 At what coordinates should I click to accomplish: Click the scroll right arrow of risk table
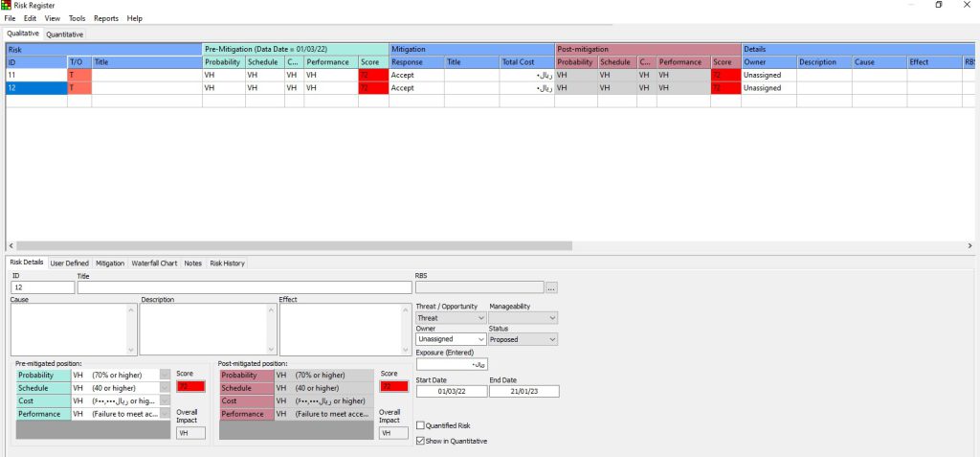pos(969,246)
